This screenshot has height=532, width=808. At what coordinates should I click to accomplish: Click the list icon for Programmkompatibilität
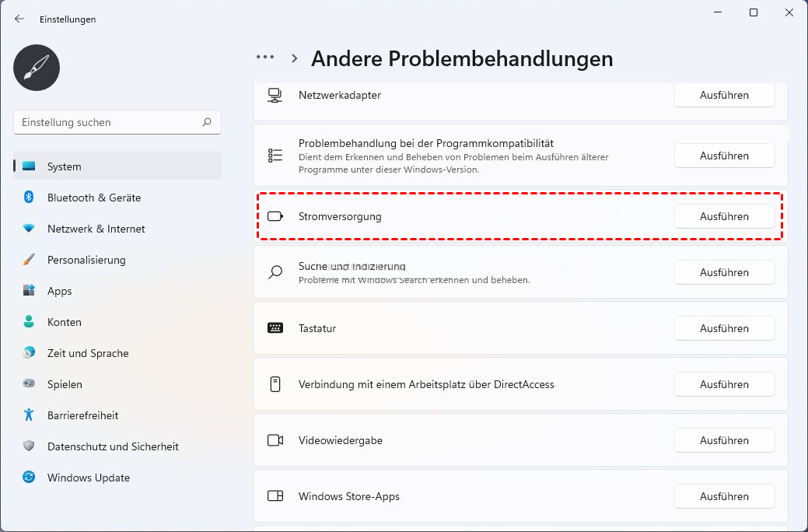[275, 156]
